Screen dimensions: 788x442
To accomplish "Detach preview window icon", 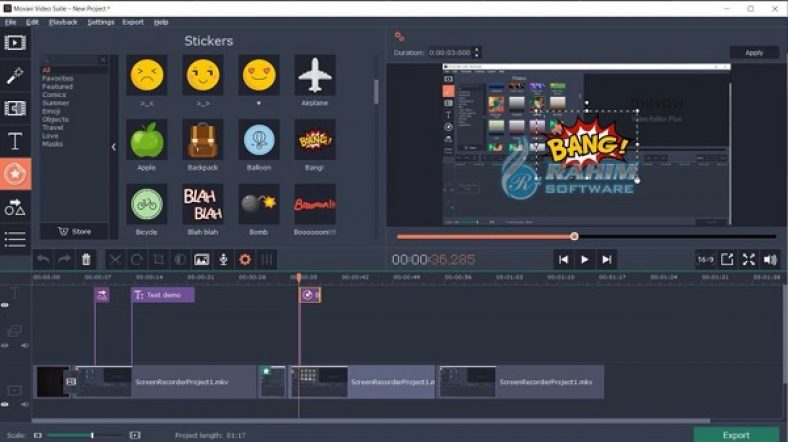I will (x=727, y=259).
